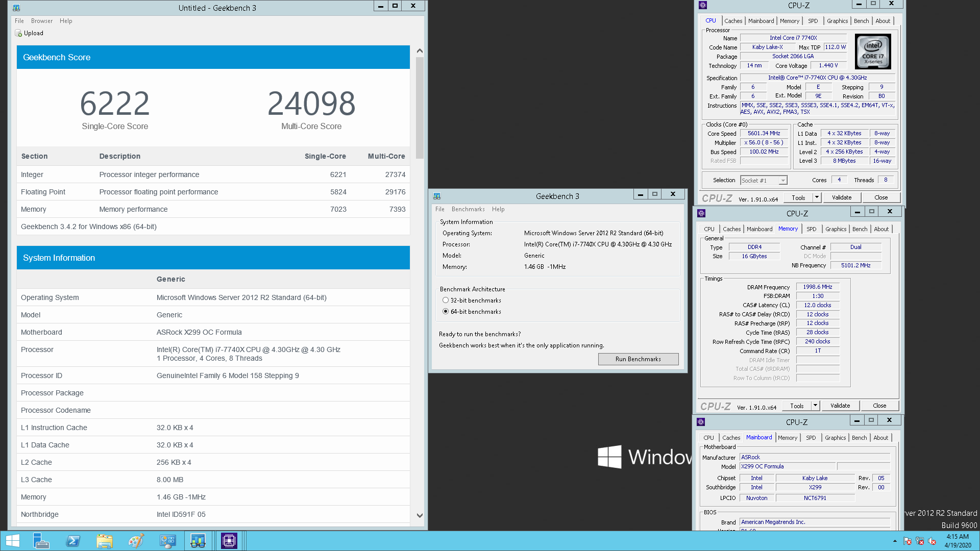Click Validate in top CPU-Z window

(x=842, y=197)
